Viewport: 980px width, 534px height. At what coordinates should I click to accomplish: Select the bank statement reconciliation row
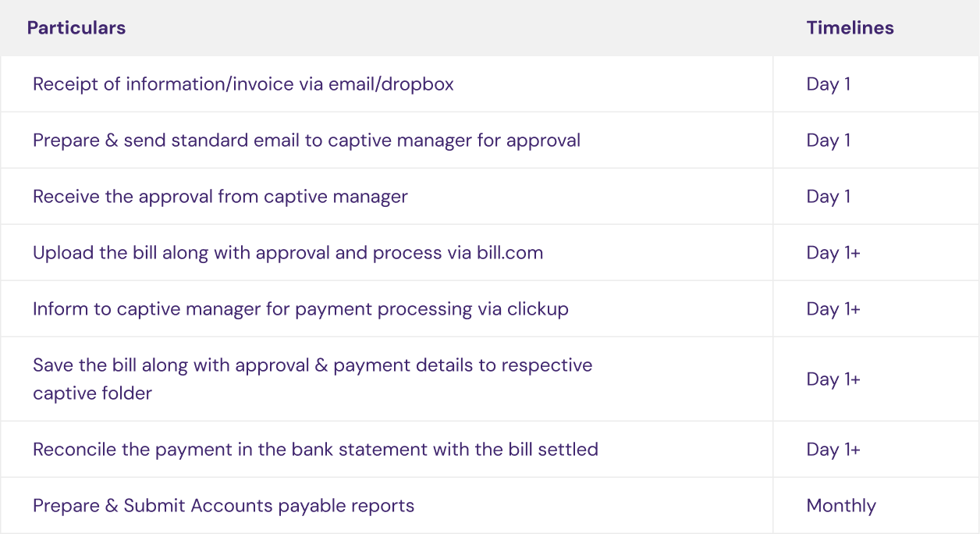(x=314, y=449)
